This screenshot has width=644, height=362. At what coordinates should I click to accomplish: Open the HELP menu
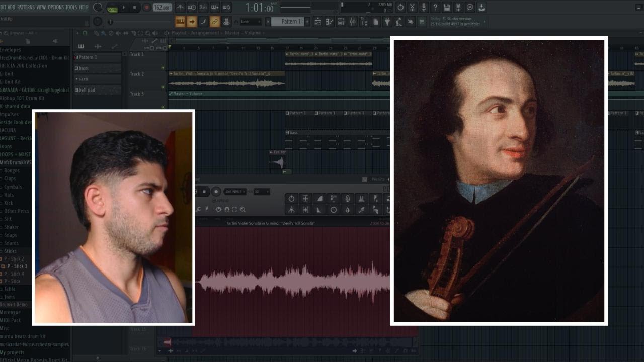coord(84,7)
